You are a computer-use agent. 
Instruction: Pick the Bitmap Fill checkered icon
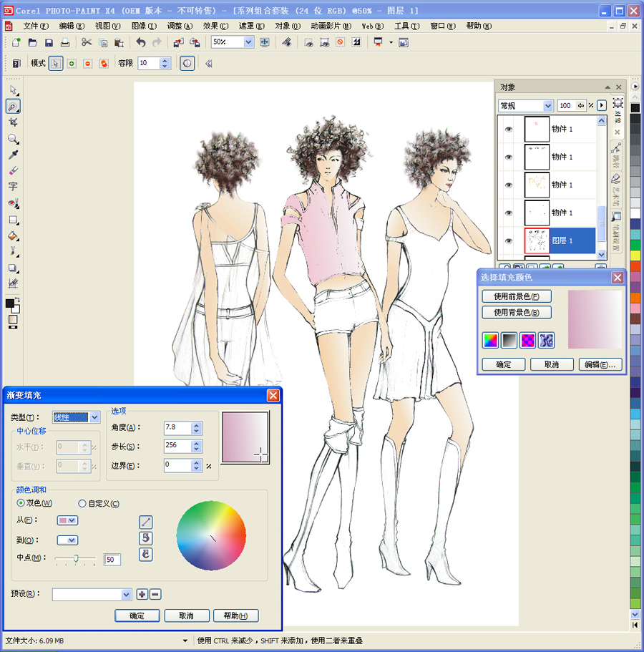(527, 340)
